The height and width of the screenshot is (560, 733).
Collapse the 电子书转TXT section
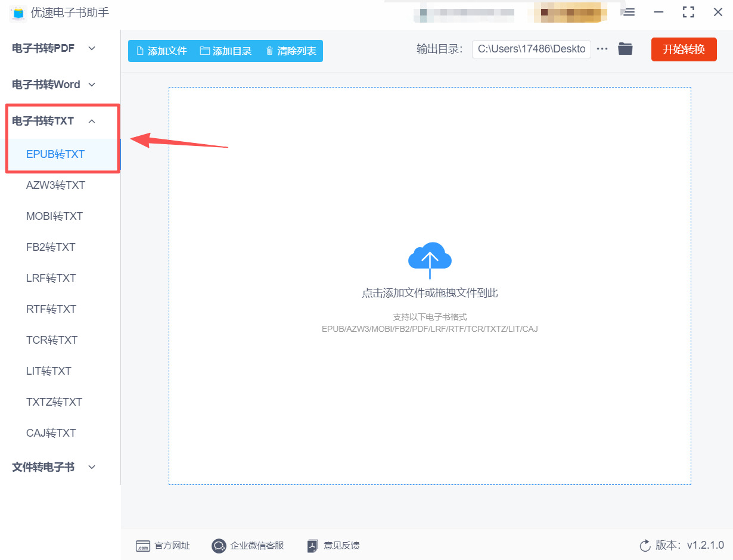(x=92, y=120)
